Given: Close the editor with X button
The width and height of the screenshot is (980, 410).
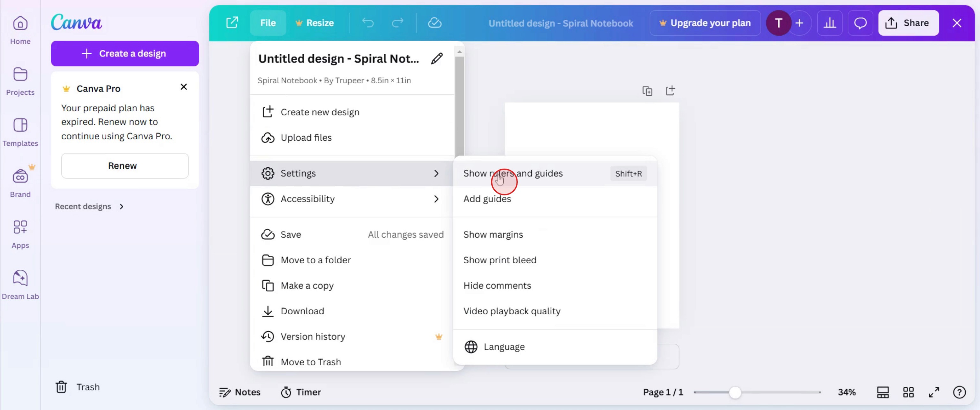Looking at the screenshot, I should pyautogui.click(x=957, y=23).
